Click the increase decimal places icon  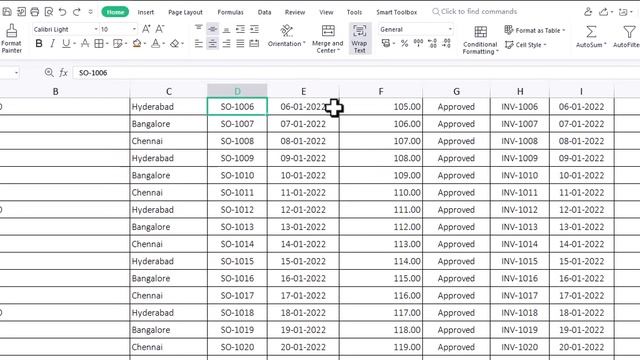[432, 43]
